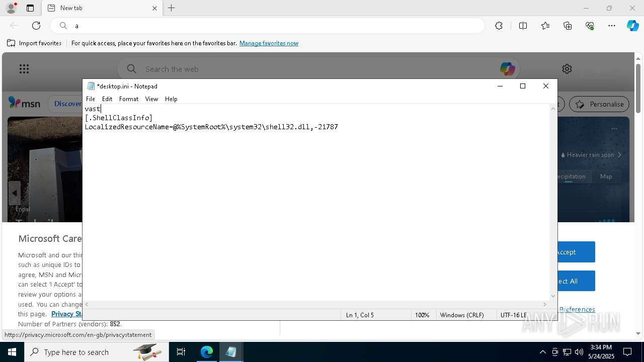
Task: Open Notepad View menu
Action: (x=151, y=99)
